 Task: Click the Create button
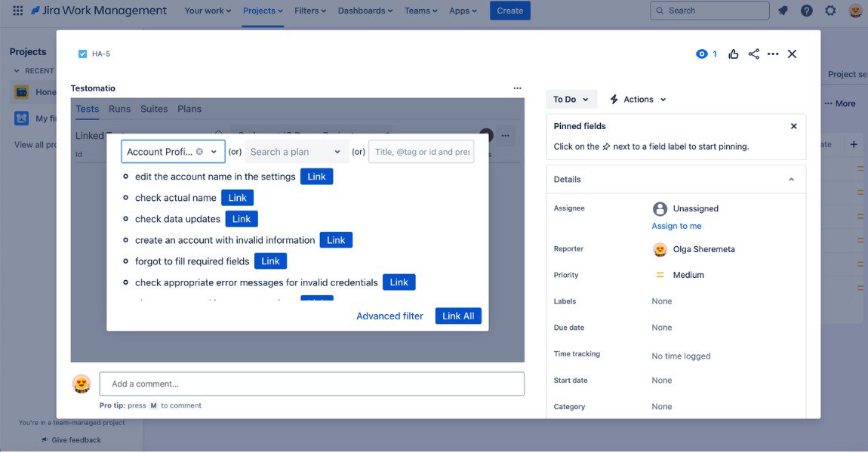tap(509, 11)
